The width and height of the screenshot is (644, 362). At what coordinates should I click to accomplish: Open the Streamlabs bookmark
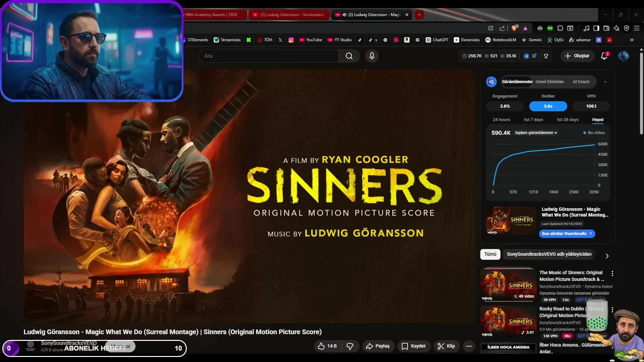pyautogui.click(x=227, y=40)
